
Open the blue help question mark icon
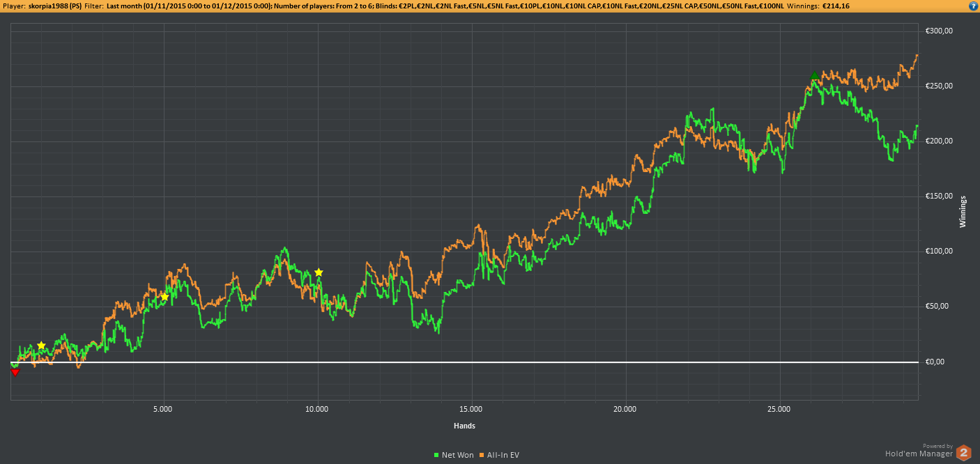973,6
